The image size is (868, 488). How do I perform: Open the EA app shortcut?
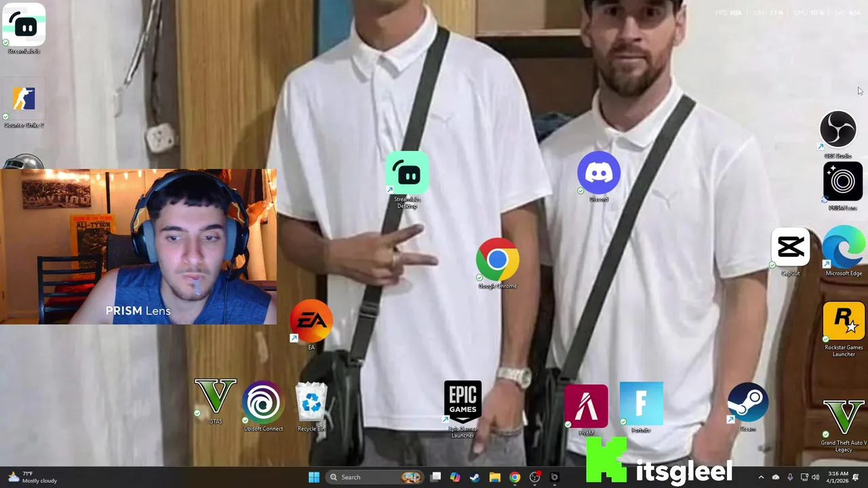(311, 325)
